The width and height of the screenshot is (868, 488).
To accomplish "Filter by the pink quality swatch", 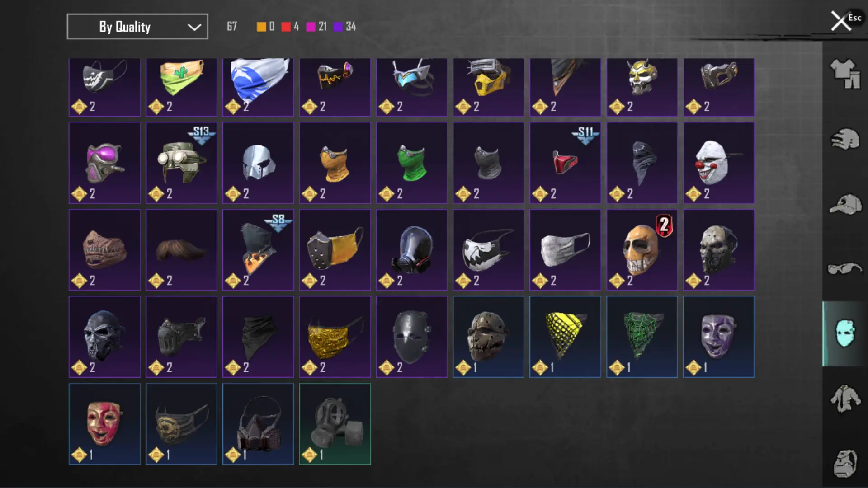I will [x=311, y=27].
